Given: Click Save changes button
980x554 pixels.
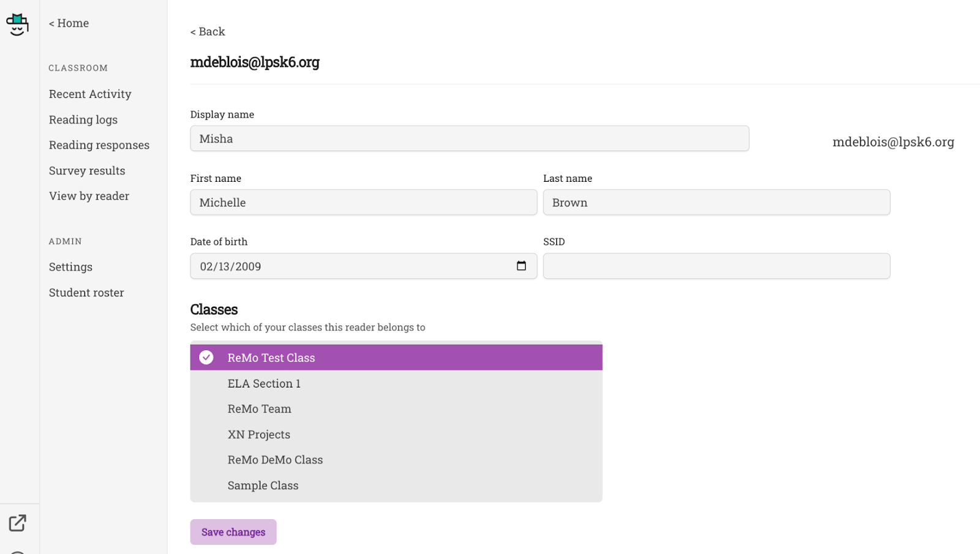Looking at the screenshot, I should 233,532.
